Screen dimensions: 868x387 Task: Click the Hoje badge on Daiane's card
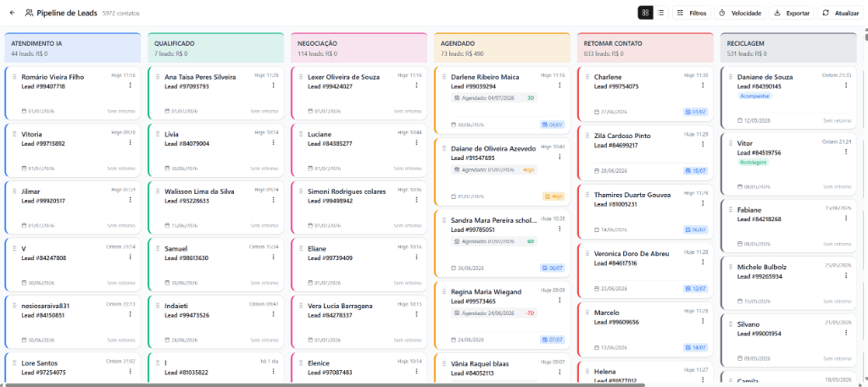tap(554, 196)
